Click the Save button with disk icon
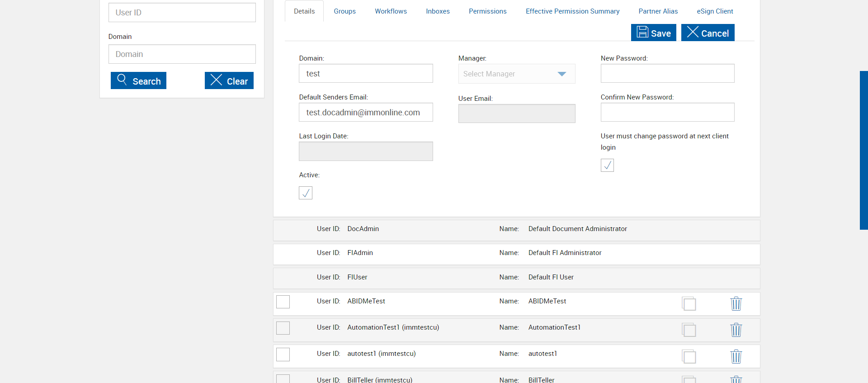Viewport: 868px width, 383px height. click(653, 33)
